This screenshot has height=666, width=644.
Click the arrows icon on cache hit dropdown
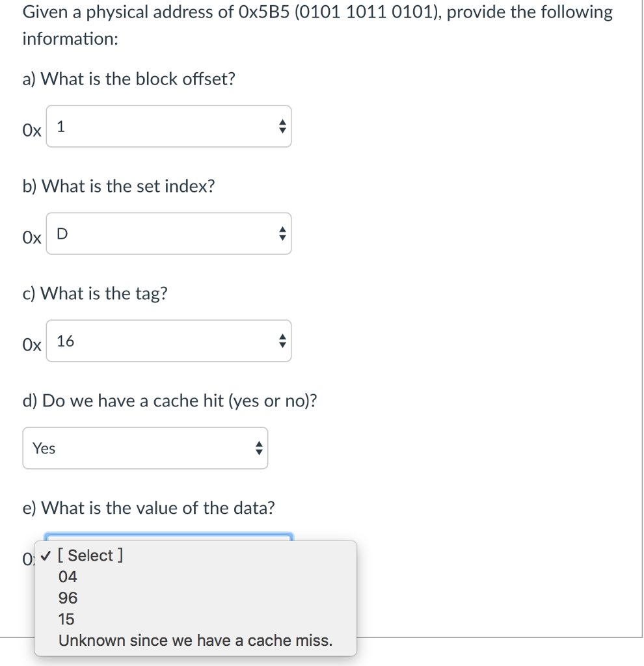point(258,448)
